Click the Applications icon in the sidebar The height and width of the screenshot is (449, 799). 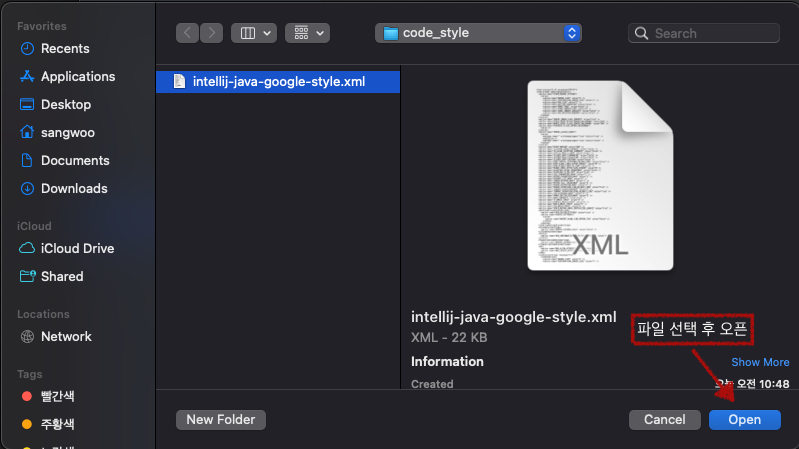coord(27,76)
